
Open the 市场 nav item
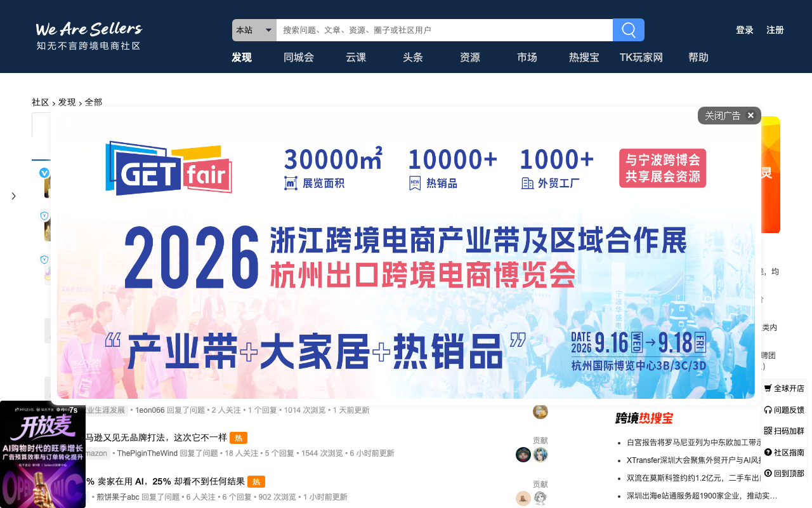point(527,57)
